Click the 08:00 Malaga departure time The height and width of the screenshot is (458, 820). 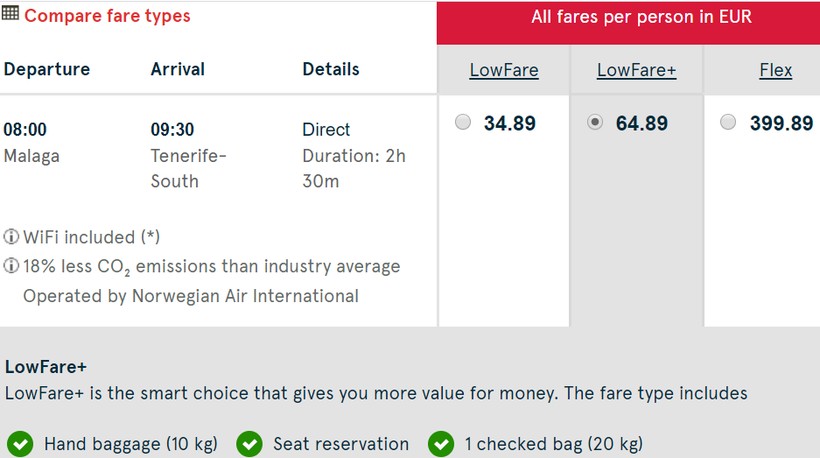click(x=25, y=129)
